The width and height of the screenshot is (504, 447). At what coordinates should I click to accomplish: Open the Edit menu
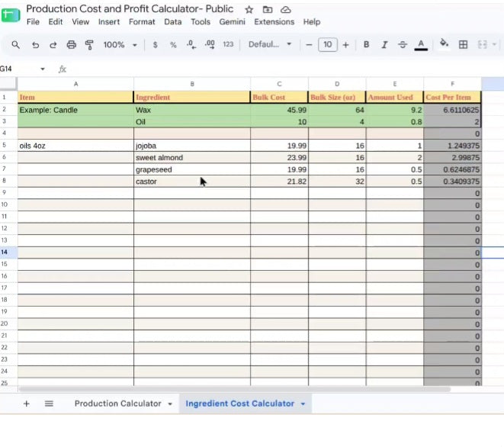[56, 22]
